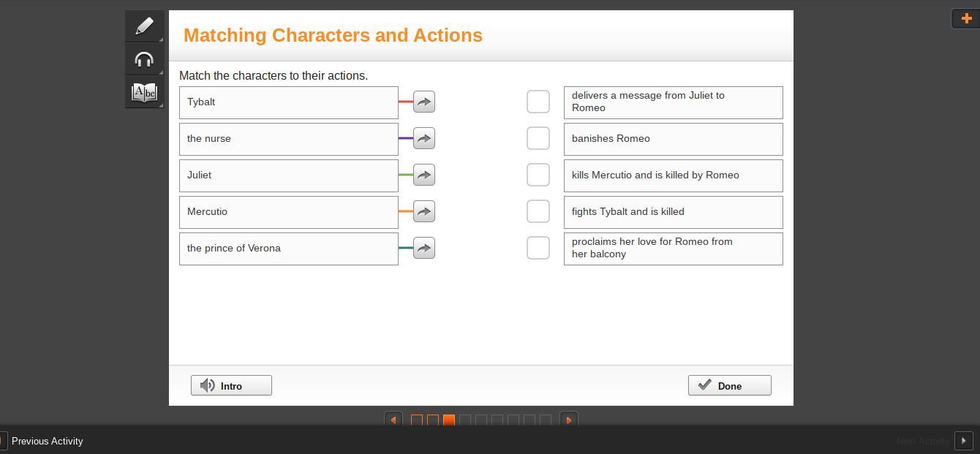Go to the previous page with the left arrow
Viewport: 980px width, 454px height.
(393, 420)
